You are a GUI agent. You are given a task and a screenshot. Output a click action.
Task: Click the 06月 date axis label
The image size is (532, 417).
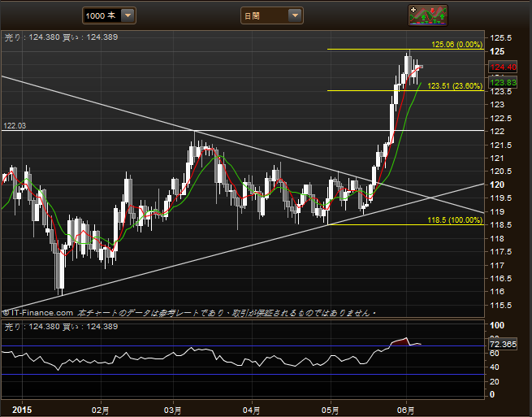406,410
